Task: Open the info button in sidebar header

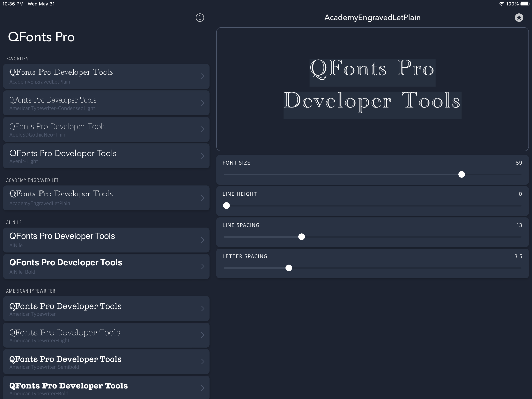Action: [x=200, y=18]
